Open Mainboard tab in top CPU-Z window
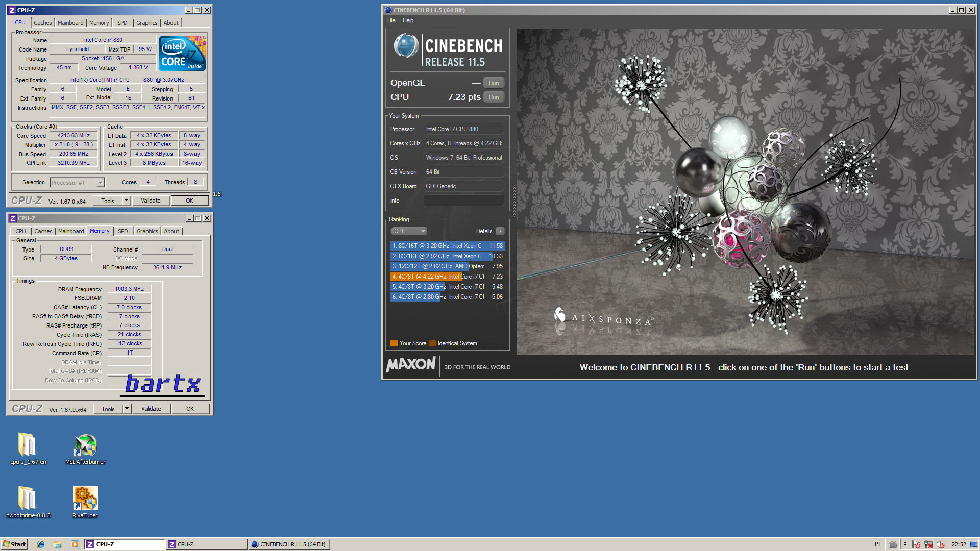 click(70, 23)
